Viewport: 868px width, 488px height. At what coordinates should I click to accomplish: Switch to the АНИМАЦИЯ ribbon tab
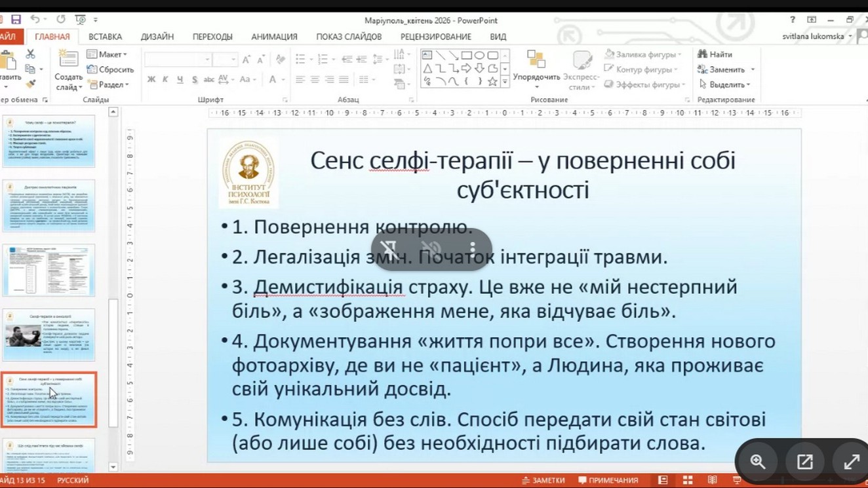274,37
